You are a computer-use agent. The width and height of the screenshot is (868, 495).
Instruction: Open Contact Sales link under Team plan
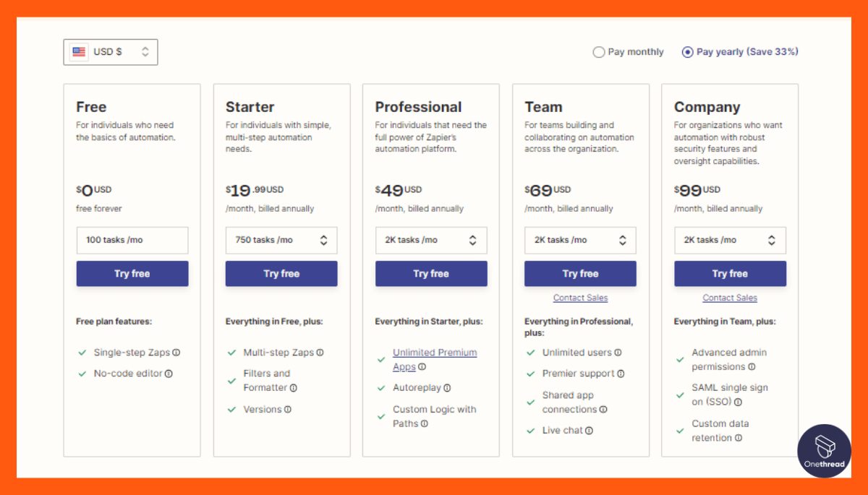pos(580,297)
